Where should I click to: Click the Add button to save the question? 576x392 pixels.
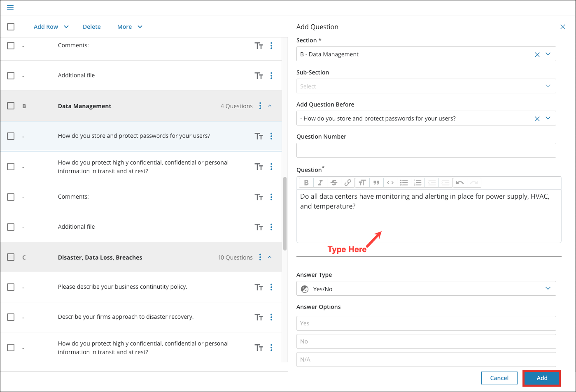(x=541, y=378)
